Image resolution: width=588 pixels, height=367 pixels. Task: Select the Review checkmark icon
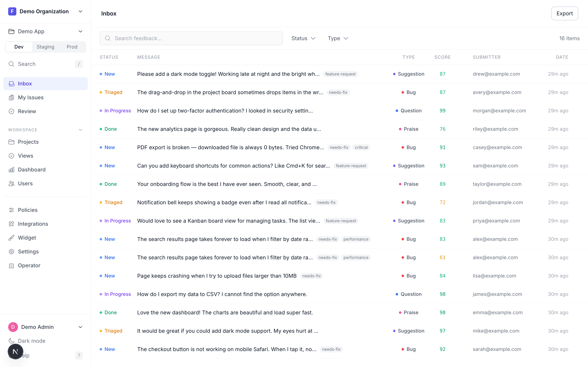pyautogui.click(x=12, y=111)
